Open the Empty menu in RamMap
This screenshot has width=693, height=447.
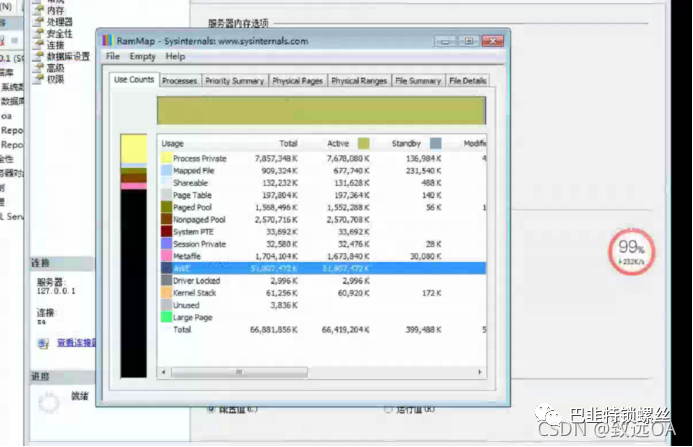(x=142, y=57)
